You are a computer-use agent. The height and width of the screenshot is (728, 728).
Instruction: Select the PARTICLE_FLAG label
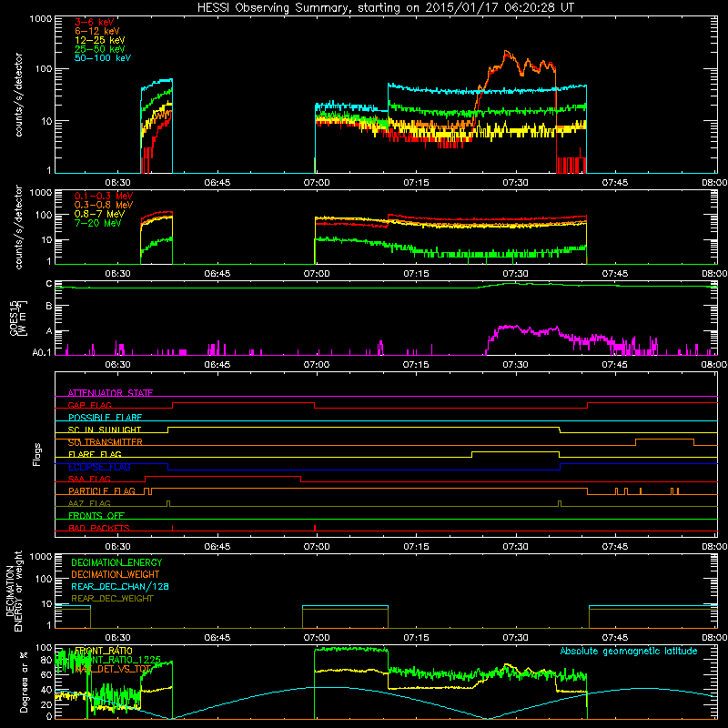point(102,490)
